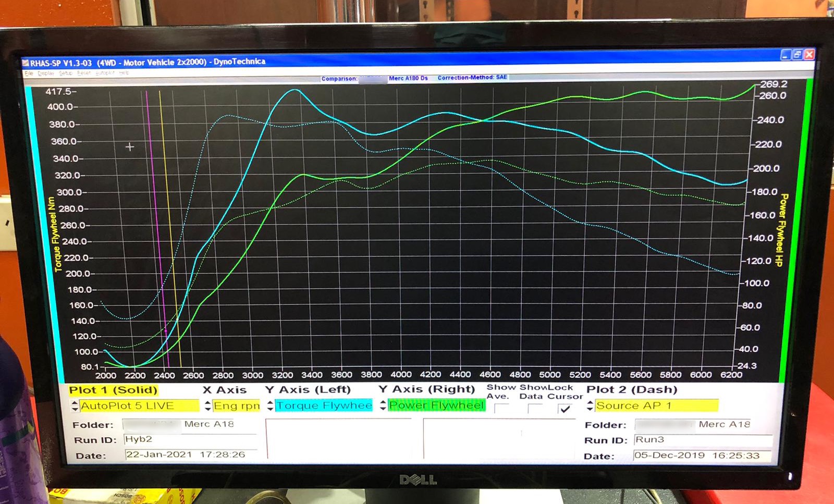Open the Setup menu
Image resolution: width=834 pixels, height=504 pixels.
click(66, 73)
